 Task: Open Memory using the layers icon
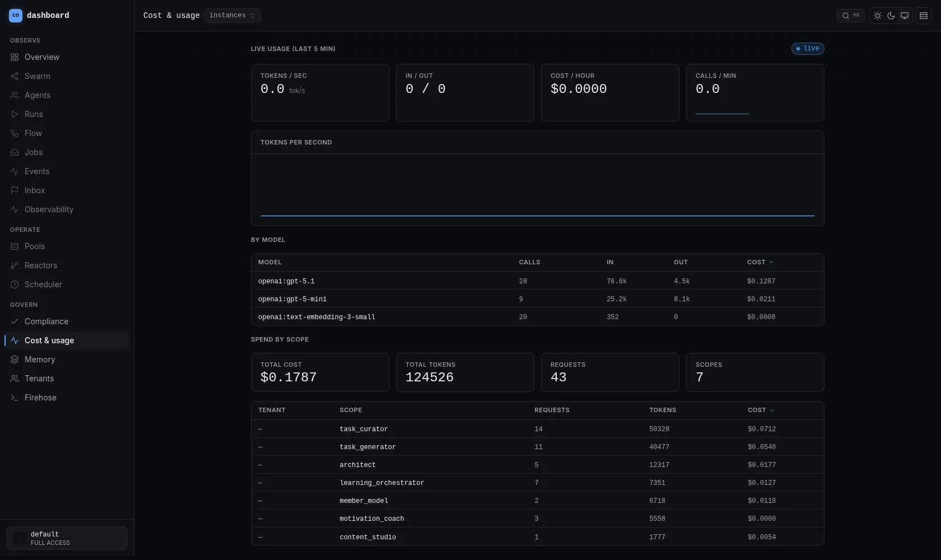[15, 360]
